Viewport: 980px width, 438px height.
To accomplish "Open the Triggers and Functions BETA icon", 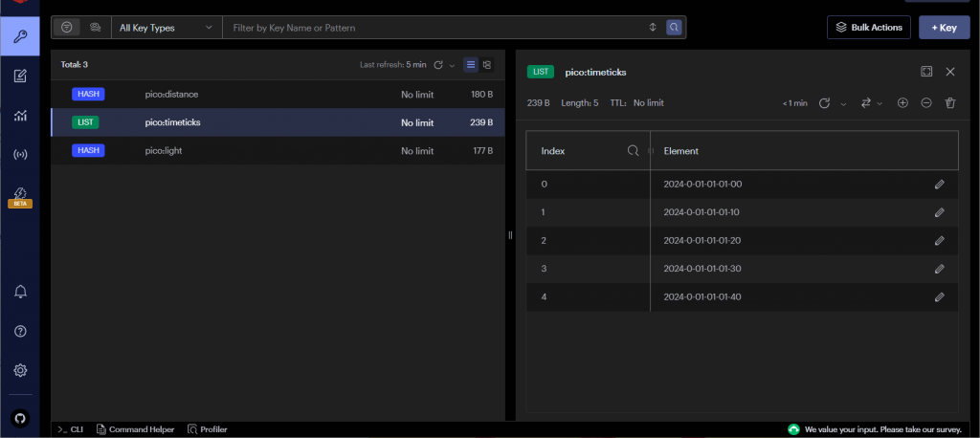I will pyautogui.click(x=20, y=197).
